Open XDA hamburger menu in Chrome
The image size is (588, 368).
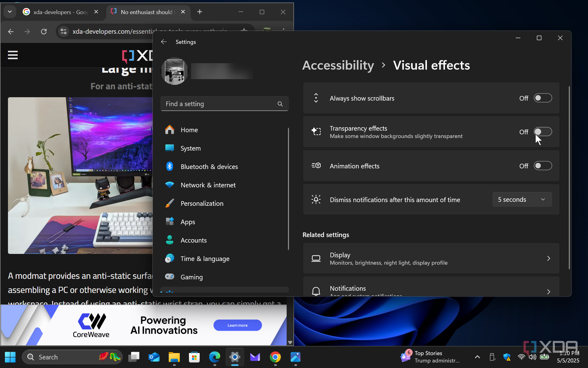tap(13, 56)
